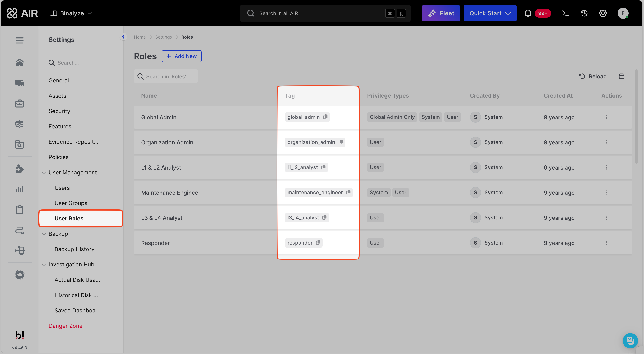Toggle the table layout icon next to Reload

[x=621, y=76]
